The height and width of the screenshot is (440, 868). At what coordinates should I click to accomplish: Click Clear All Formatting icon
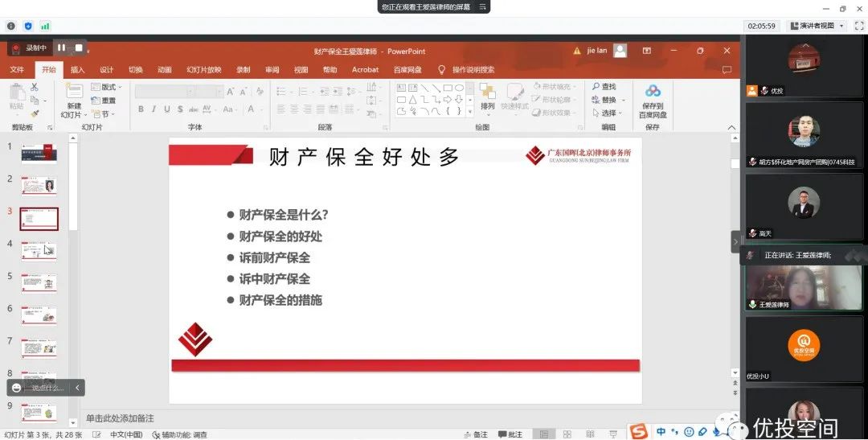tap(260, 91)
